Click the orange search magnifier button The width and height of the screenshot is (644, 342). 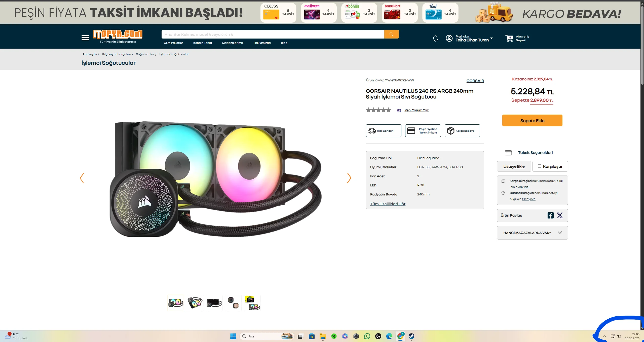391,34
